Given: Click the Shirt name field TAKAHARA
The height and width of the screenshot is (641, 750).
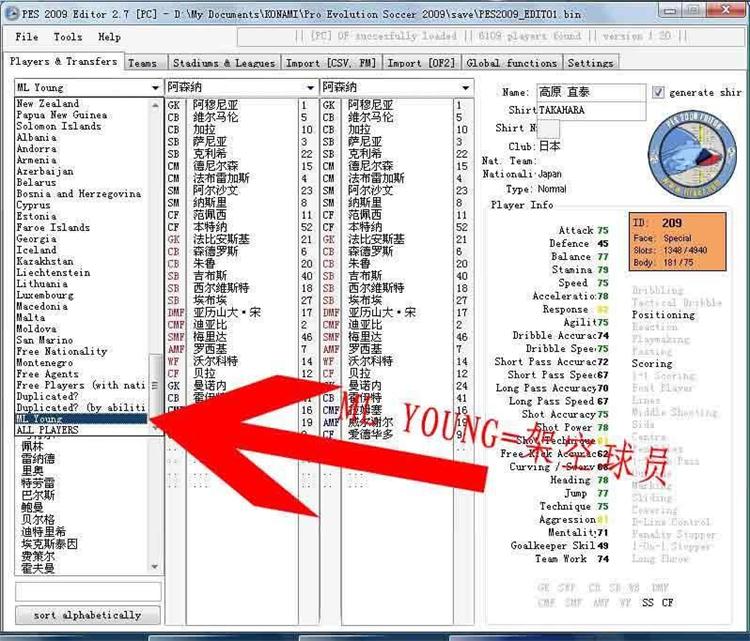Looking at the screenshot, I should point(590,110).
